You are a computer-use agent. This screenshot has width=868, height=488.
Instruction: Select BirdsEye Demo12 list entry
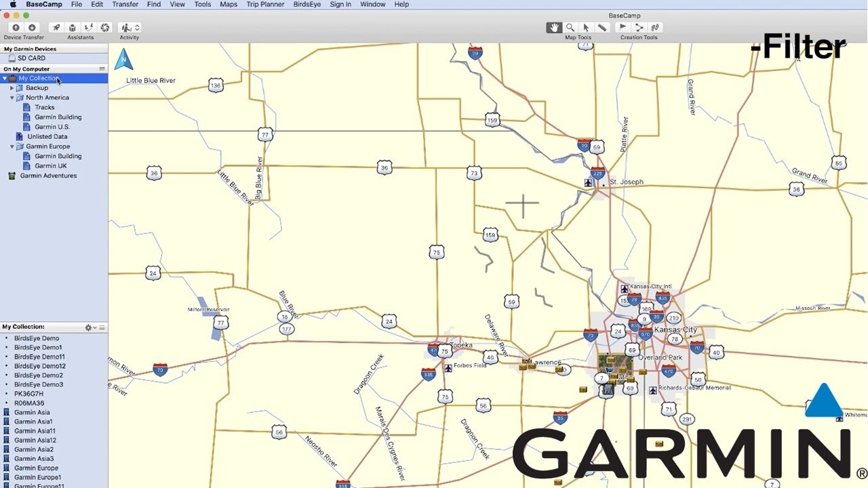[x=40, y=366]
